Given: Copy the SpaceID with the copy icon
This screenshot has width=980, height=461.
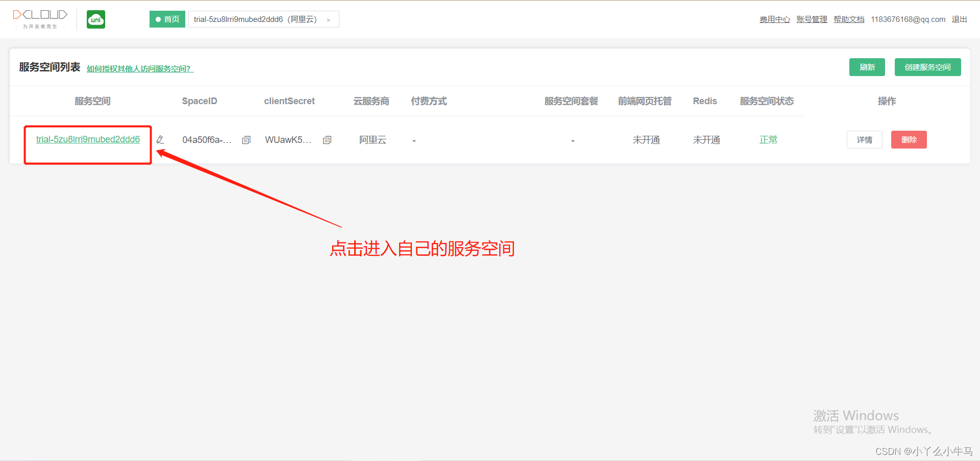Looking at the screenshot, I should [246, 140].
